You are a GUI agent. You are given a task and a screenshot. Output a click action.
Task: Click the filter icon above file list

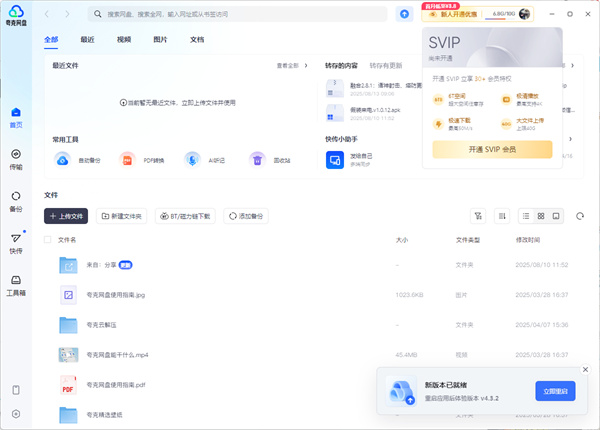pos(478,216)
